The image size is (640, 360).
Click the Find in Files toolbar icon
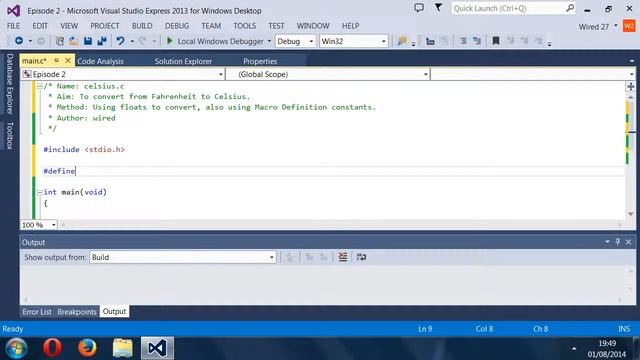[x=402, y=41]
